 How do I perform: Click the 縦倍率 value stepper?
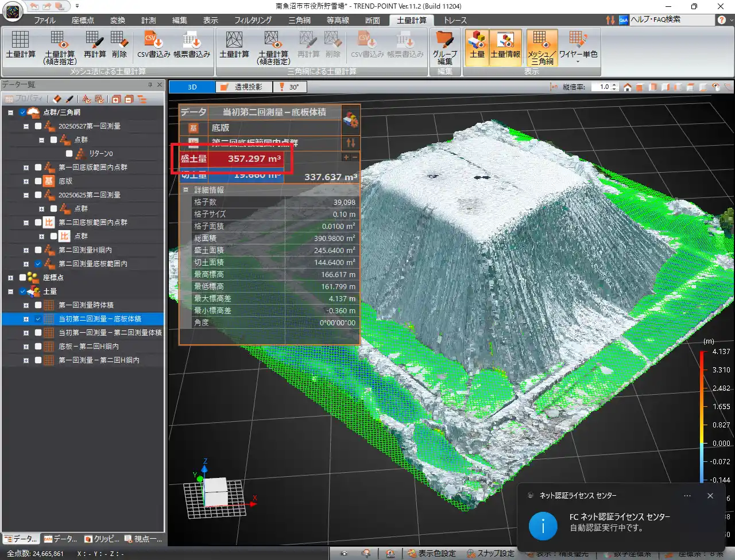pyautogui.click(x=614, y=87)
